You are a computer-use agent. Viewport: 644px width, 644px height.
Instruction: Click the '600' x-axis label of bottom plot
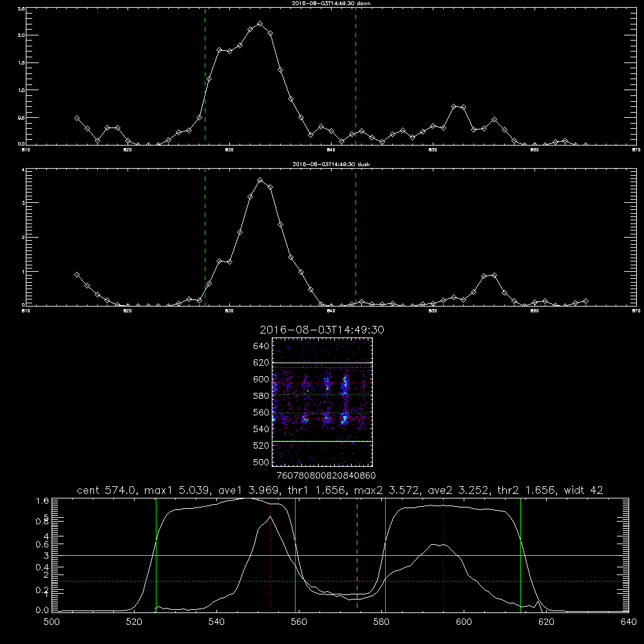point(464,622)
